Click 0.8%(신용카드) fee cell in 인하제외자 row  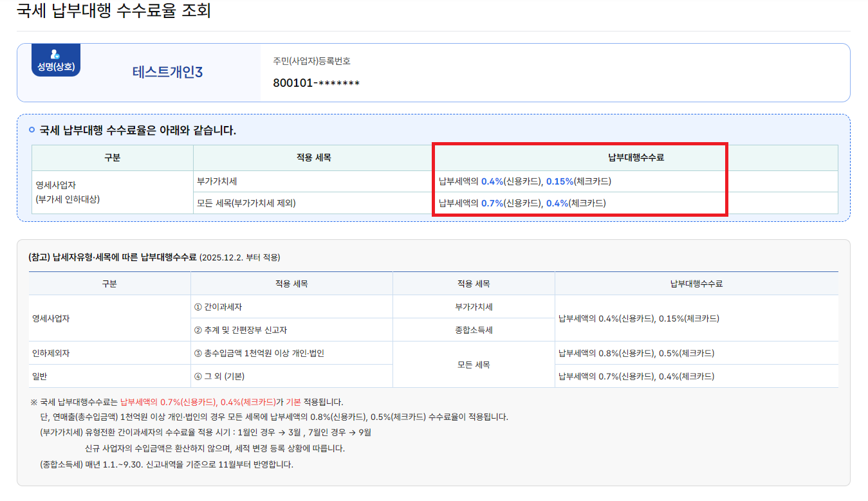coord(696,353)
